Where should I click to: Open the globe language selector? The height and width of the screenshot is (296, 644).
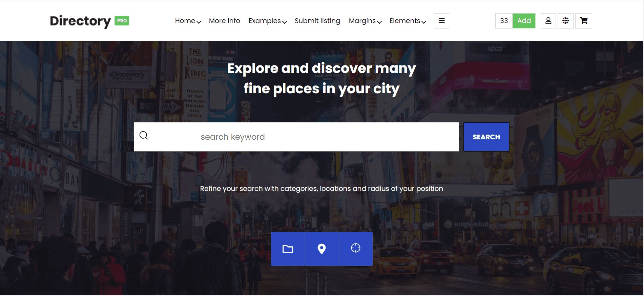tap(565, 21)
